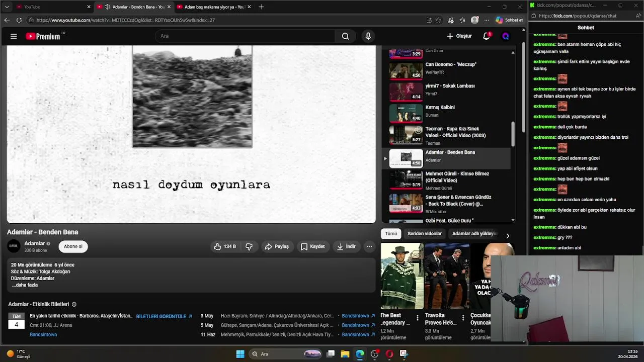Open options for The Best Legendary video

417,318
